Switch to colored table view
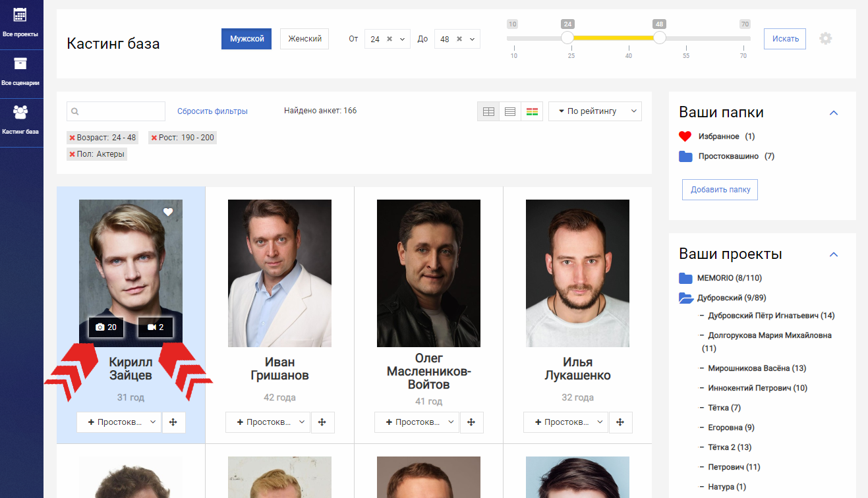This screenshot has width=868, height=498. tap(532, 111)
